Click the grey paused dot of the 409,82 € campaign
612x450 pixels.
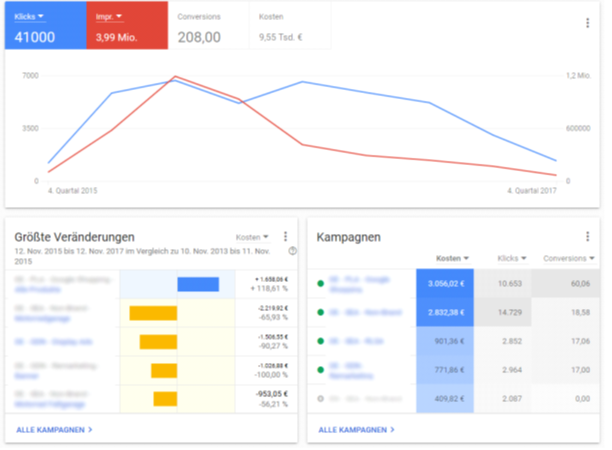[319, 398]
